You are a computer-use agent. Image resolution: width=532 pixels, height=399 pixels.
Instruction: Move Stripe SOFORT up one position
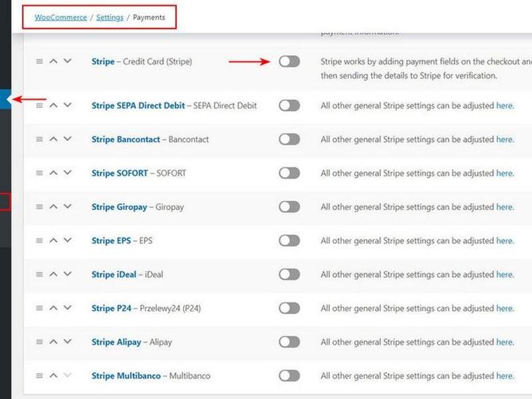click(x=54, y=173)
